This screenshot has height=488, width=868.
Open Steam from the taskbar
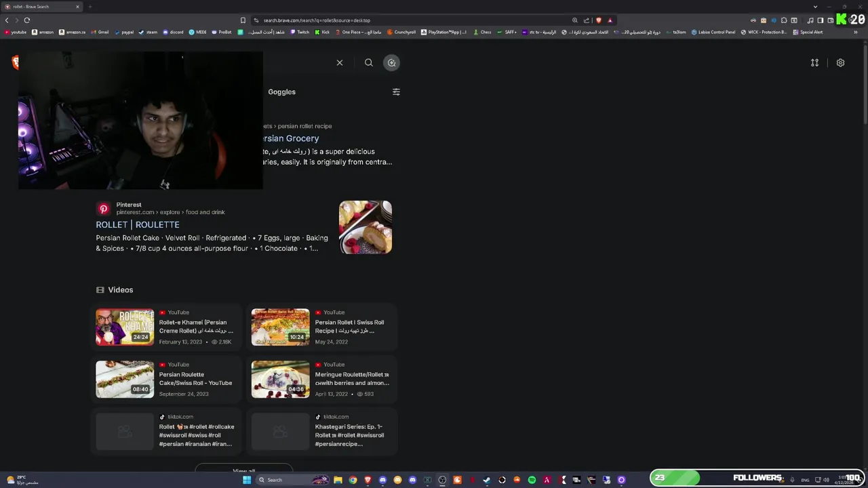(486, 480)
